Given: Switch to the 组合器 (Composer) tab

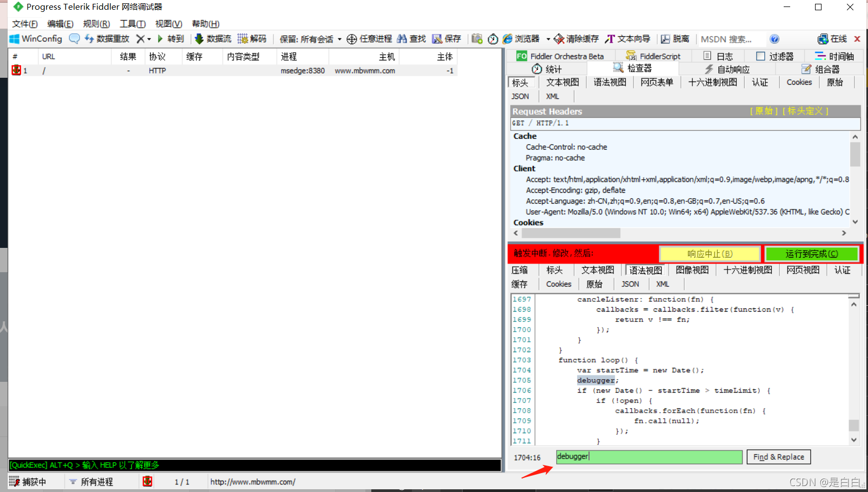Looking at the screenshot, I should coord(820,69).
